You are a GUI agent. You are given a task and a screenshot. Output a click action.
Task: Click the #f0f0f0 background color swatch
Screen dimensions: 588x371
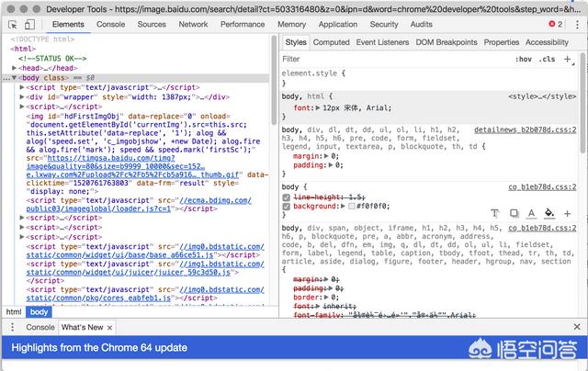pos(352,206)
